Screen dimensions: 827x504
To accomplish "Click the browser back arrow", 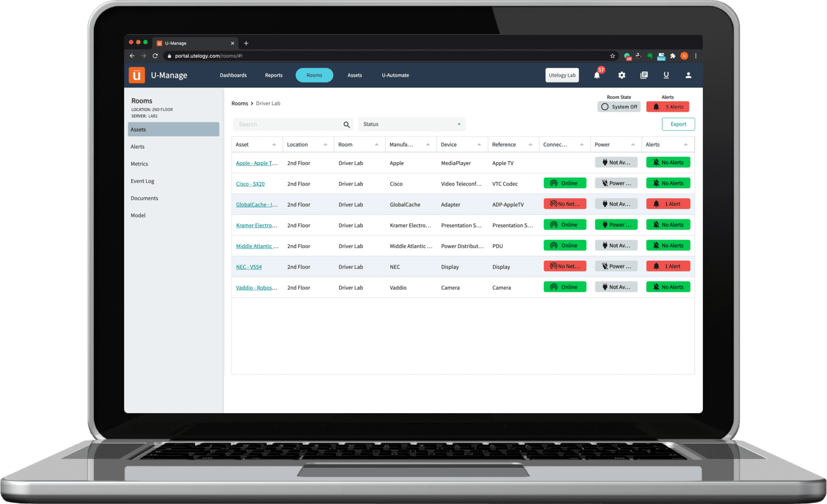I will [132, 56].
